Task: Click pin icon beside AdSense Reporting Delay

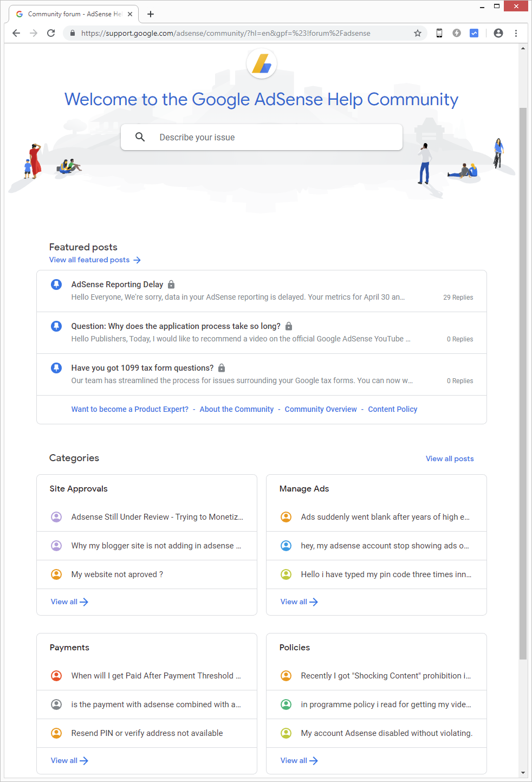Action: pyautogui.click(x=56, y=285)
